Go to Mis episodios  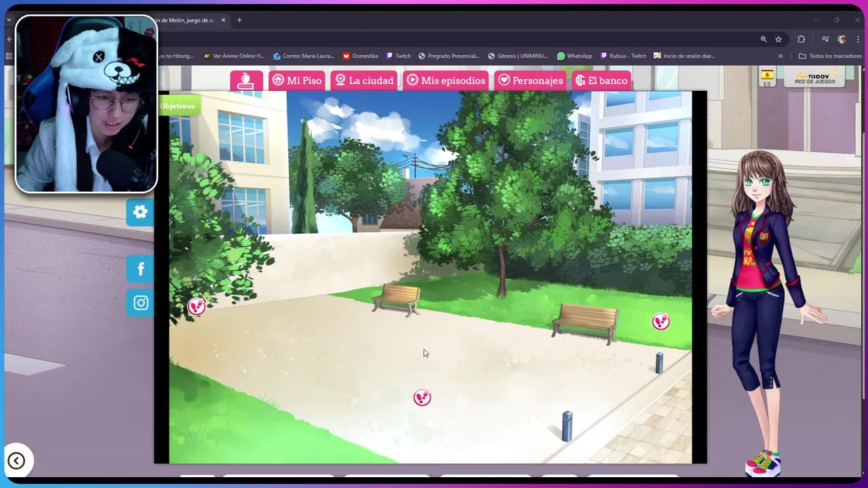tap(446, 80)
